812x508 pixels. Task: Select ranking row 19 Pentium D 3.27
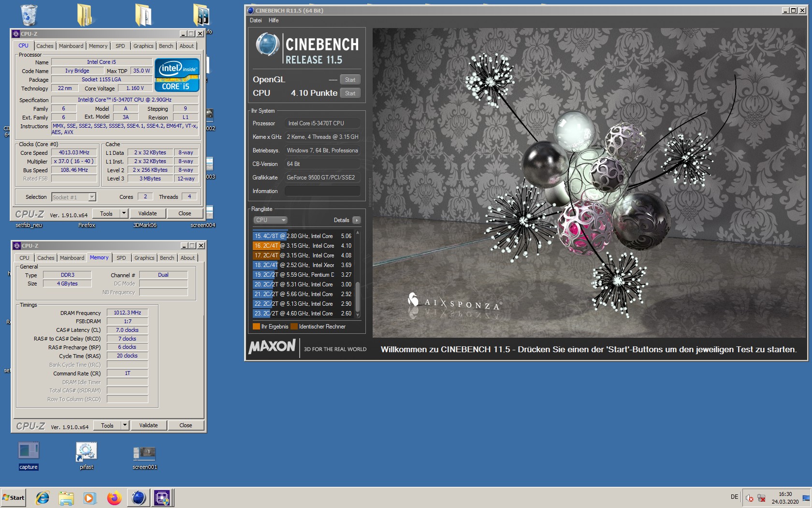(303, 275)
